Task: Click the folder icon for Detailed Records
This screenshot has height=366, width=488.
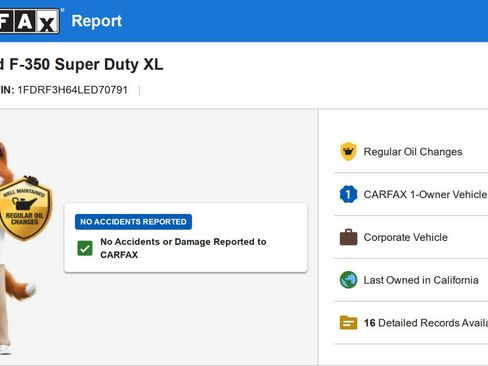Action: coord(348,322)
